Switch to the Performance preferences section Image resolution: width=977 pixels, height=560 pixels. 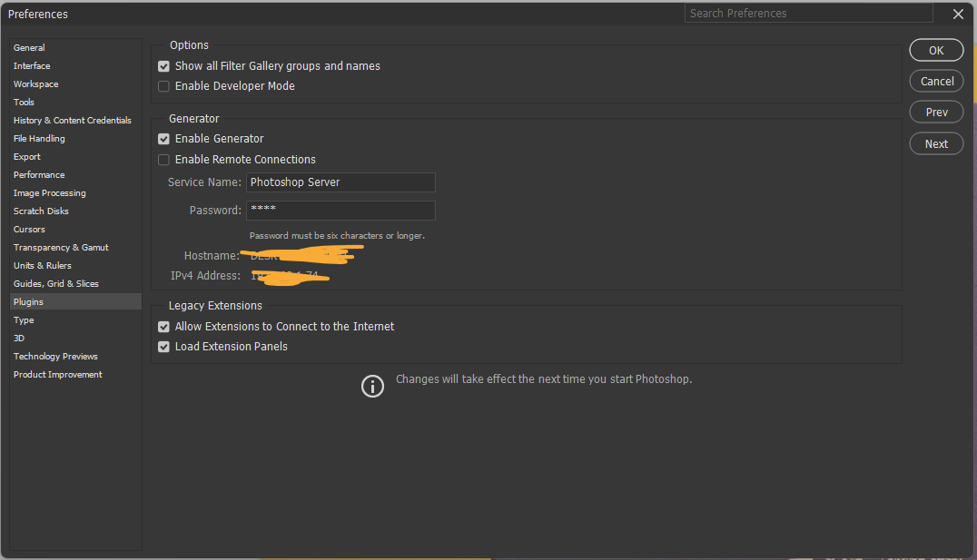pyautogui.click(x=39, y=174)
